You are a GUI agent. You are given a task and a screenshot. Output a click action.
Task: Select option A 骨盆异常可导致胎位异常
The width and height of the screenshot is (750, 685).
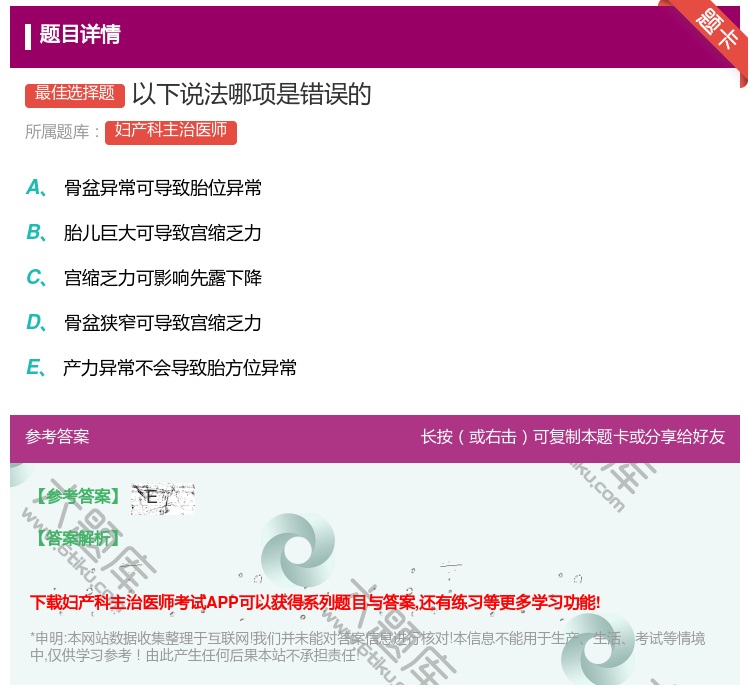pos(143,188)
